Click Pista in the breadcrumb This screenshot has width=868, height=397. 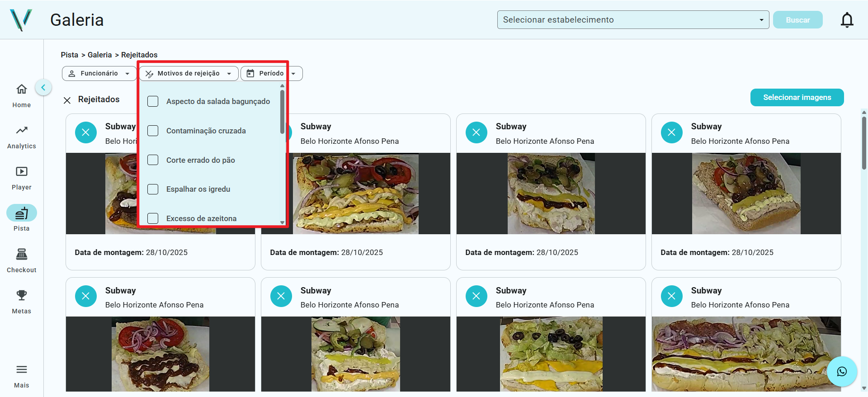point(70,55)
